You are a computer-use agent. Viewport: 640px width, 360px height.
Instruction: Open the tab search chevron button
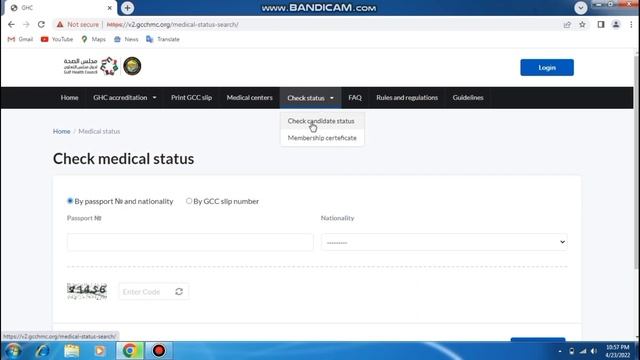click(x=580, y=8)
